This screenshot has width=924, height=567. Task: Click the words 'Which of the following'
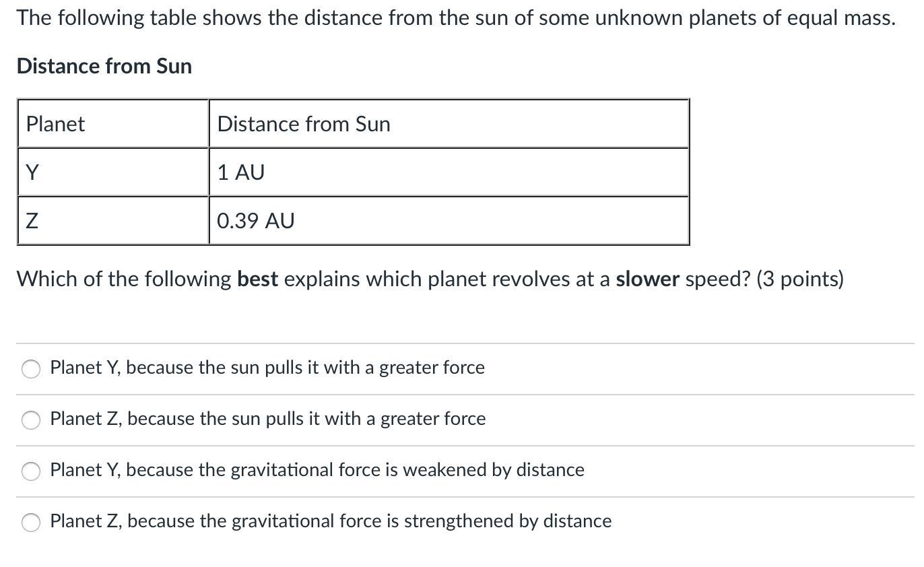(124, 279)
